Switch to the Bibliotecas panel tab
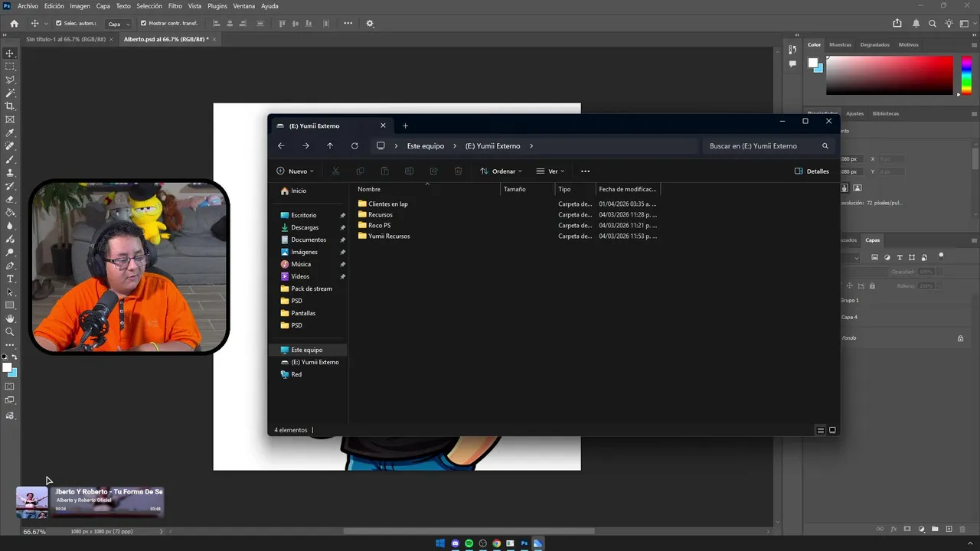Viewport: 980px width, 551px height. pos(886,113)
